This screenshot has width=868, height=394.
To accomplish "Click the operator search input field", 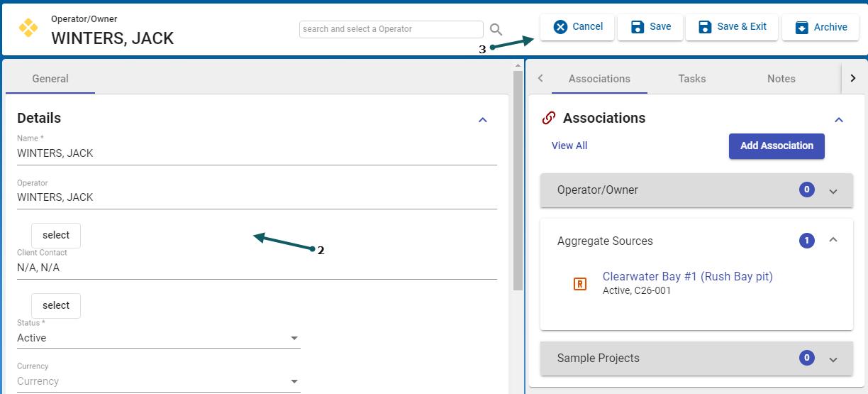I will (x=391, y=29).
